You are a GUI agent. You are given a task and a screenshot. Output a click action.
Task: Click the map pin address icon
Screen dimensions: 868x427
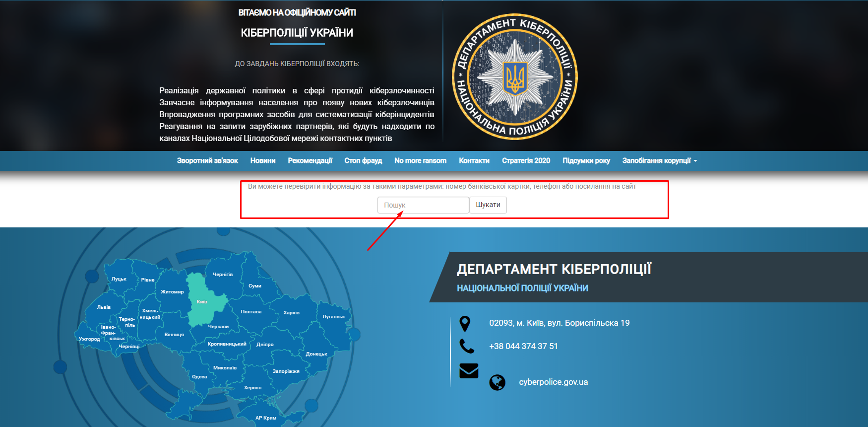(x=465, y=324)
